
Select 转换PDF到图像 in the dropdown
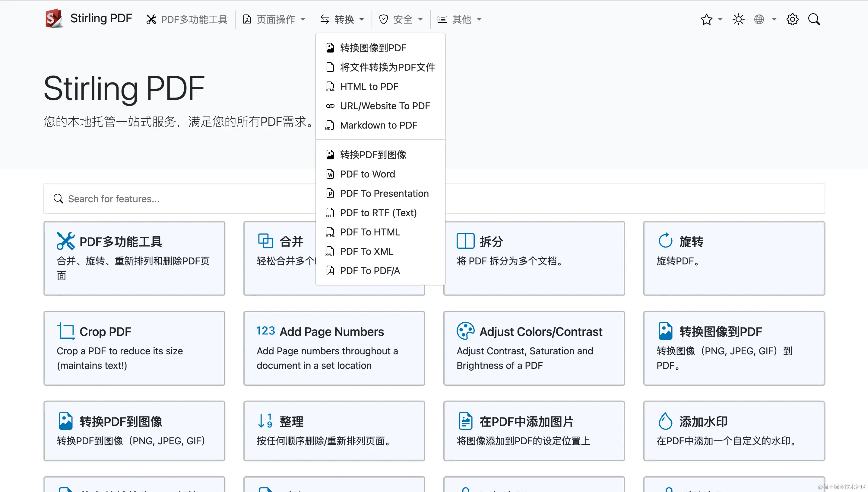[x=380, y=155]
